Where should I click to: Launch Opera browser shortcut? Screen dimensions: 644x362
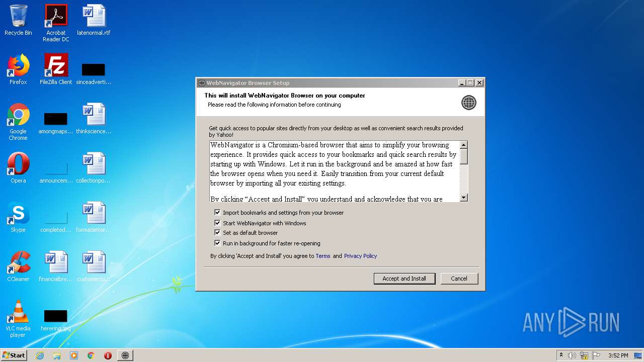pyautogui.click(x=18, y=168)
